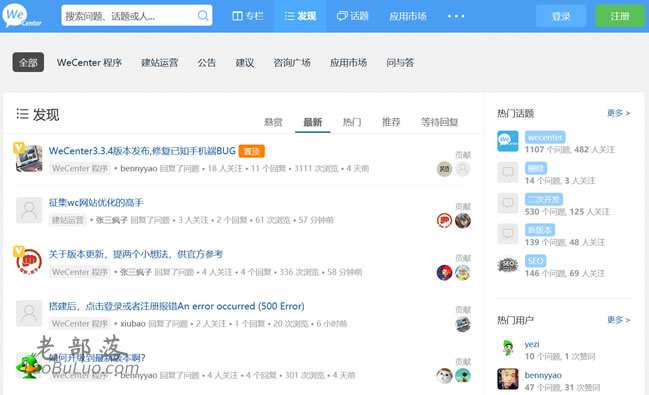Click grey contributor avatar on WeCenter3.3.4 post
Screen dimensions: 649x395
click(x=463, y=169)
